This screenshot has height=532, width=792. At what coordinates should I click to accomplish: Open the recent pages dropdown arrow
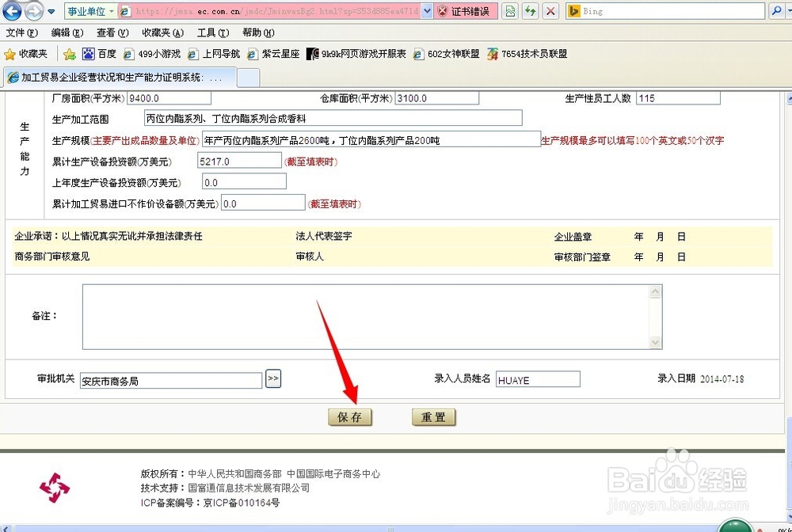click(51, 12)
